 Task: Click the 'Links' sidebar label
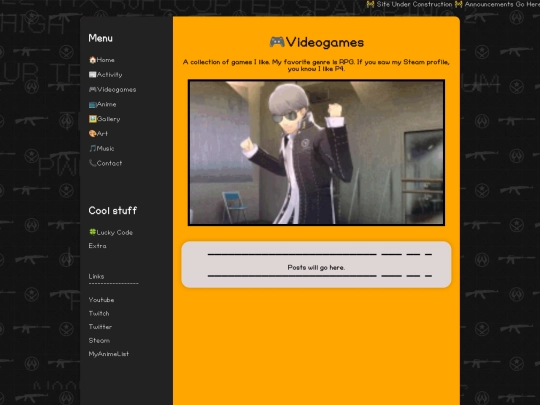(96, 277)
